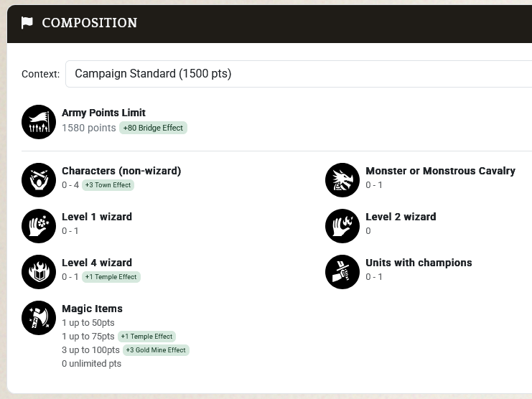The height and width of the screenshot is (399, 532).
Task: Click the 1580 points value text
Action: click(89, 128)
